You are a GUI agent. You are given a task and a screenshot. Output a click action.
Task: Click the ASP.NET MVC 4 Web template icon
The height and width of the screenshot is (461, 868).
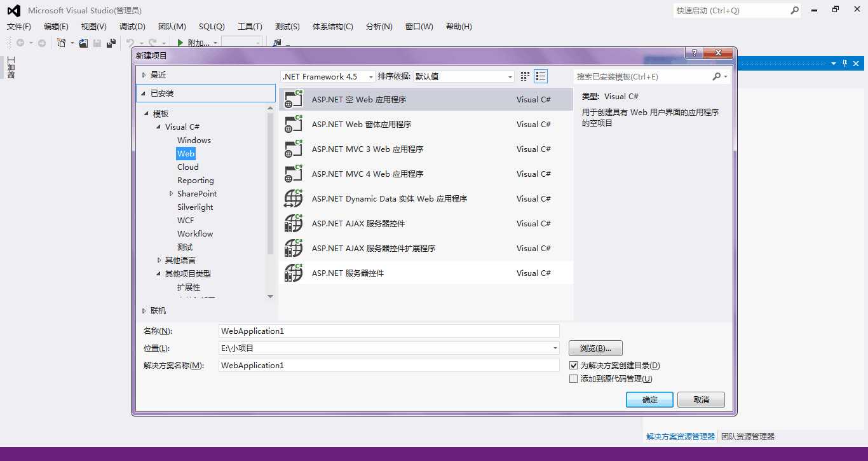293,174
